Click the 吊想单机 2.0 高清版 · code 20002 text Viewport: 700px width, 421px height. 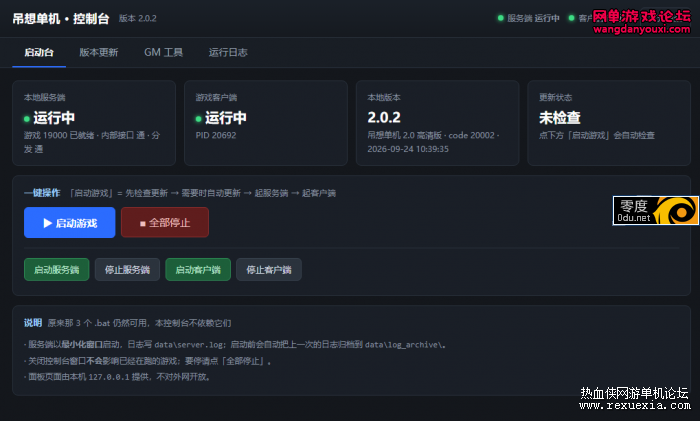click(x=433, y=135)
